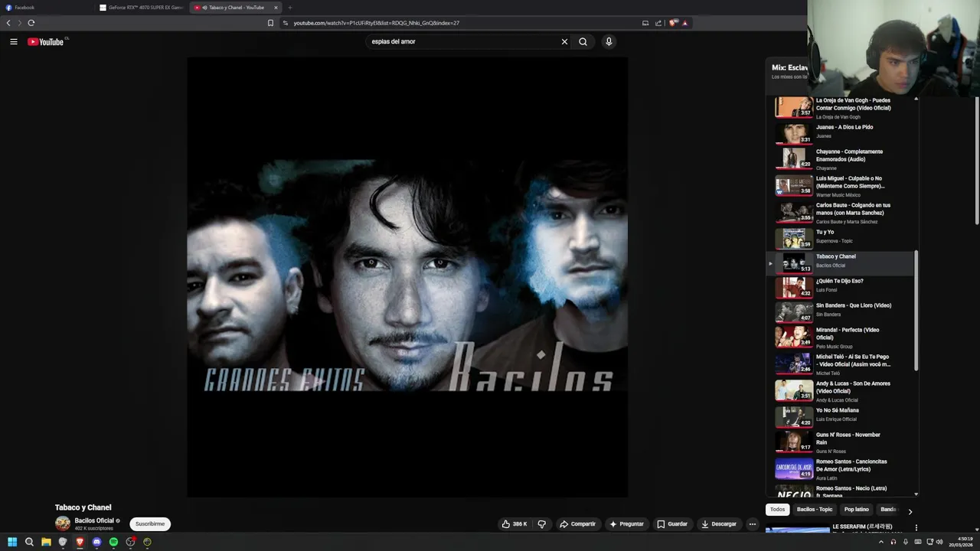This screenshot has height=551, width=980.
Task: Go to the YouTube home logo
Action: click(x=46, y=42)
